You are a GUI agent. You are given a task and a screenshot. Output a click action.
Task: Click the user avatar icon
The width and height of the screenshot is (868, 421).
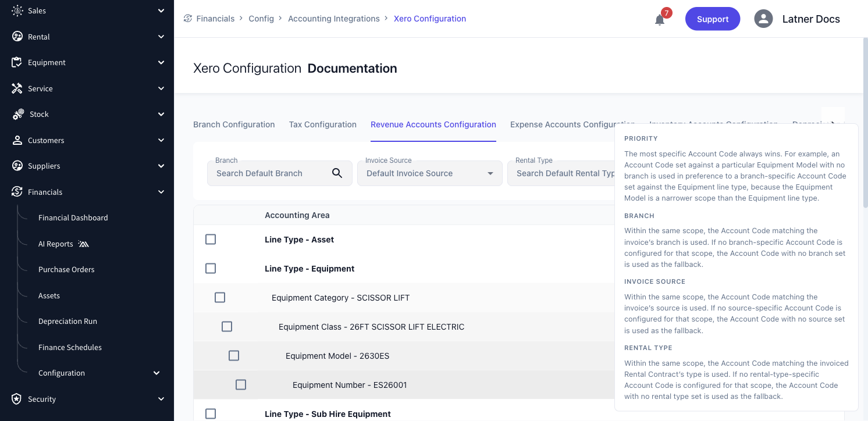pos(763,19)
